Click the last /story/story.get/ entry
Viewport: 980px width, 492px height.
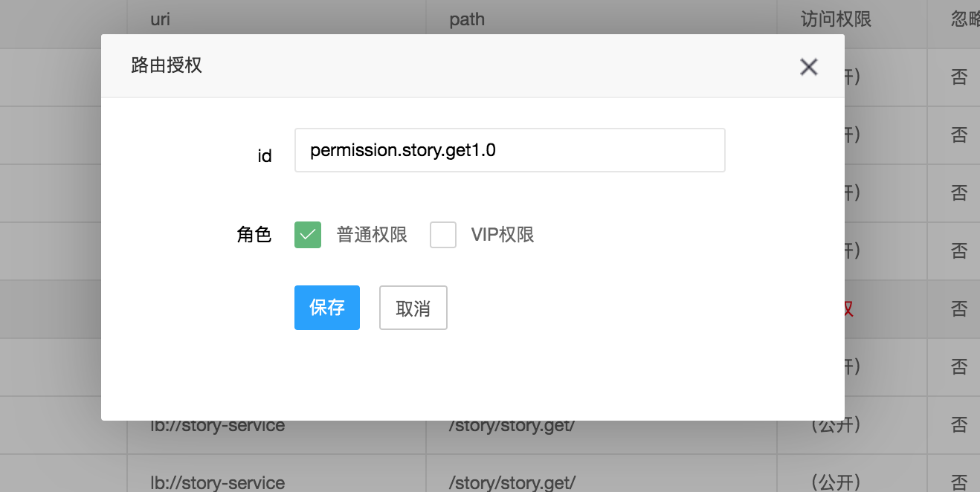(512, 483)
